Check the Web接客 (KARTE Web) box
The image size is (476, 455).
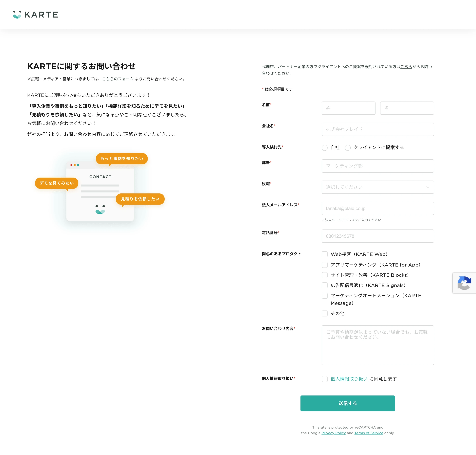(x=324, y=254)
